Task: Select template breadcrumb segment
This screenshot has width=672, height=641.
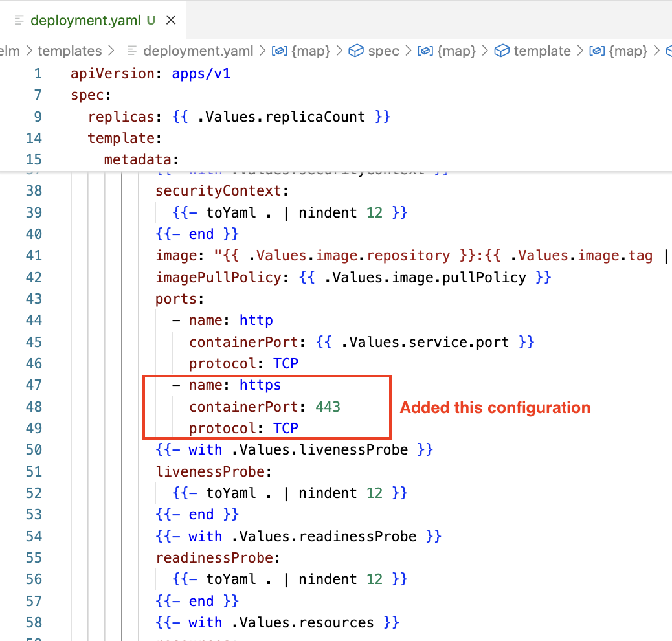Action: coord(542,51)
